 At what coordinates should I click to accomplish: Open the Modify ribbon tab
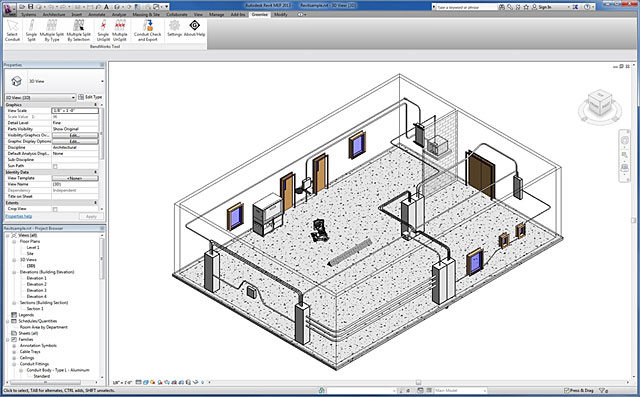280,14
